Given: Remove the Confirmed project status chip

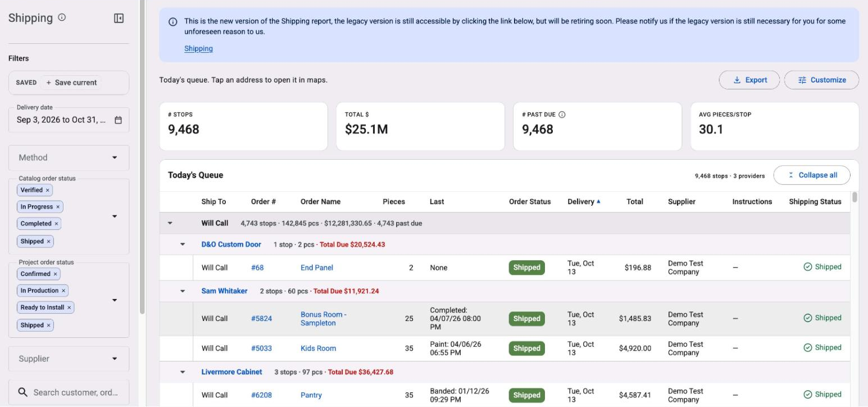Looking at the screenshot, I should pos(55,274).
